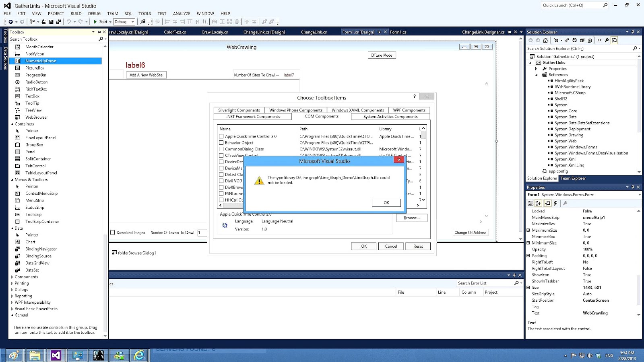The width and height of the screenshot is (644, 362).
Task: Open the Events view in the Properties window
Action: pyautogui.click(x=556, y=203)
